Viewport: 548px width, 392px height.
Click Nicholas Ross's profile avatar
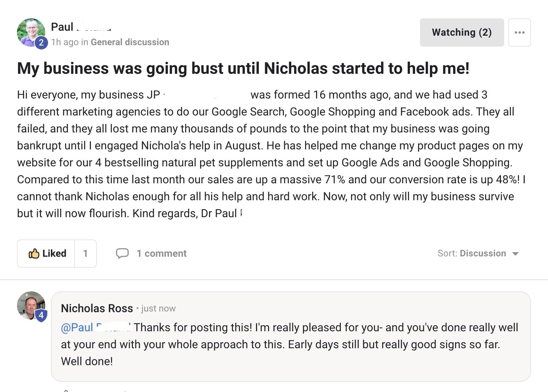pos(31,305)
